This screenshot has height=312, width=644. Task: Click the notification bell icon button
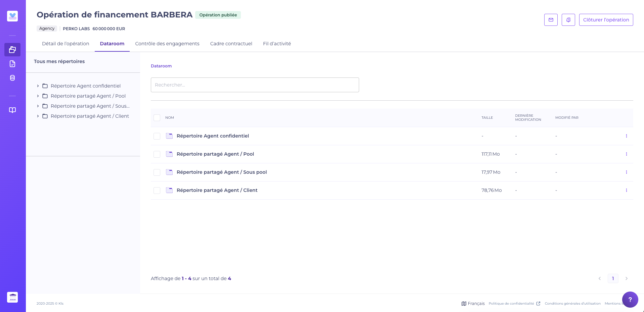point(568,20)
